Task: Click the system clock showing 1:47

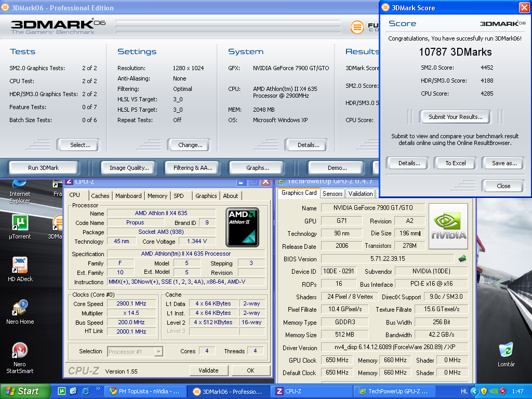Action: point(517,391)
